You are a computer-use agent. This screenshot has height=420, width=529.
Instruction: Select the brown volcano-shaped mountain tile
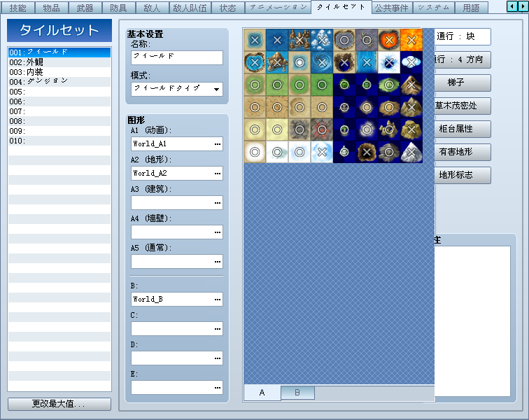(x=411, y=85)
